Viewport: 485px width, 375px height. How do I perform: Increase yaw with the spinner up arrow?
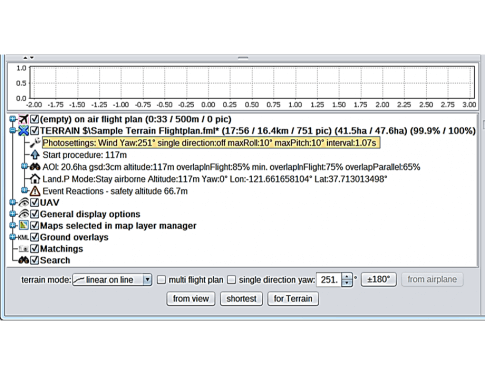tap(347, 276)
